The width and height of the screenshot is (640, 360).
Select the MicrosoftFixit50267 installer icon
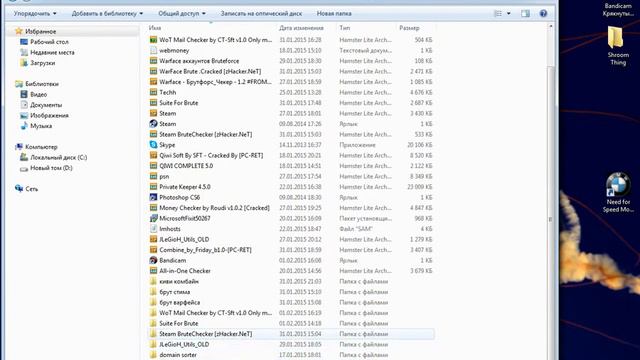pos(153,218)
